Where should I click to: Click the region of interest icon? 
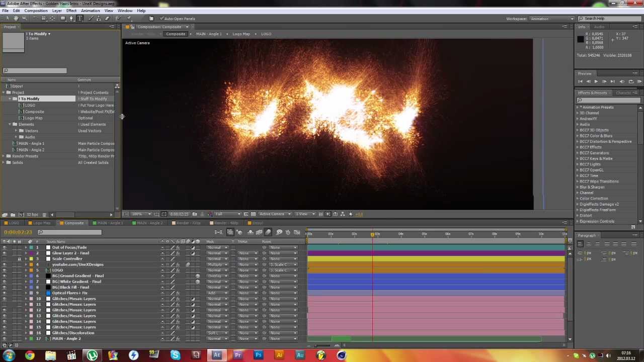[246, 214]
